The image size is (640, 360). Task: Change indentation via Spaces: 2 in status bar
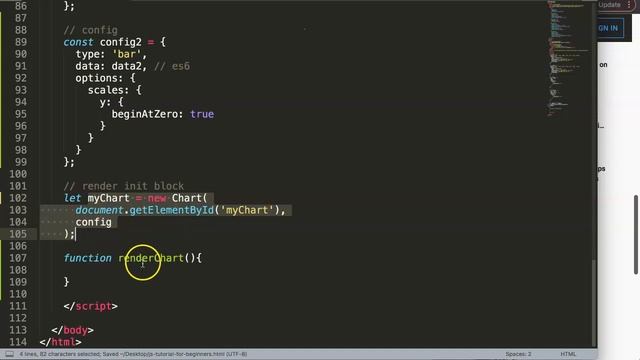[518, 354]
